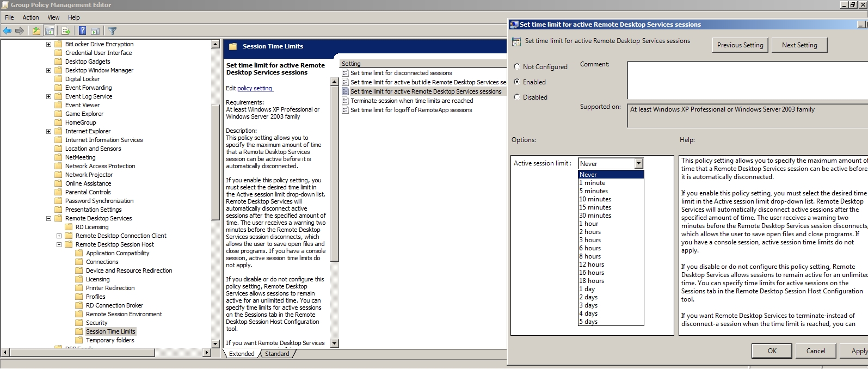Select the Enabled radio button

pos(517,82)
